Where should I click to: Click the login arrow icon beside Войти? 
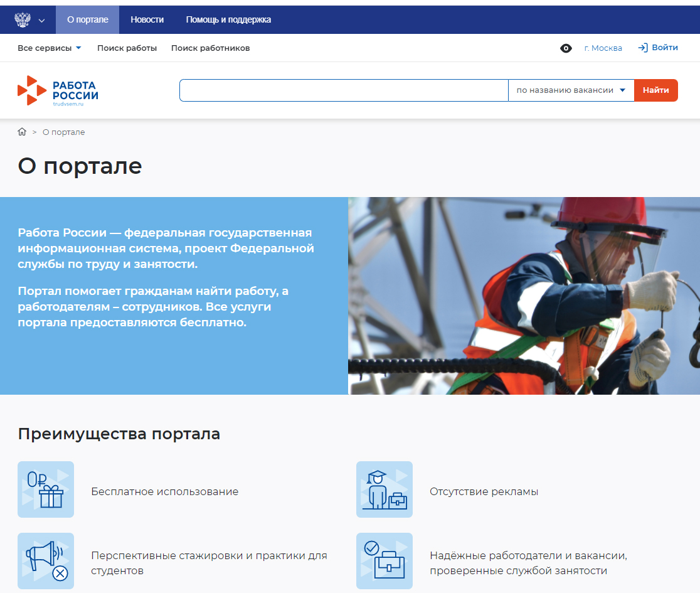[x=643, y=48]
